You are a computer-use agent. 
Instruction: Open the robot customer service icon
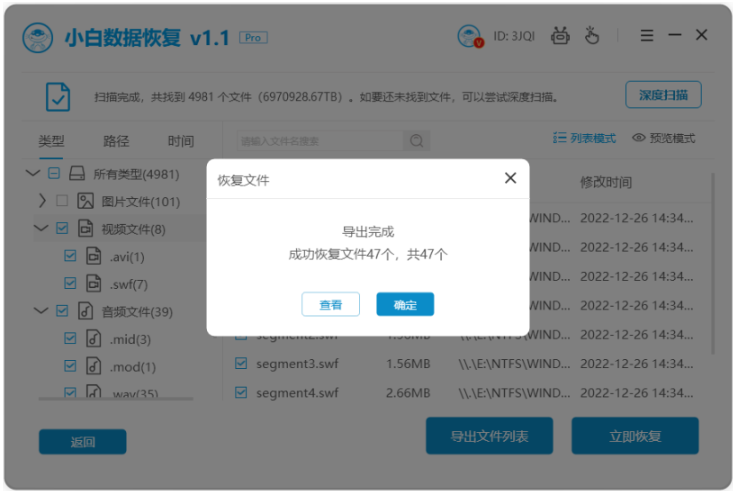point(561,36)
